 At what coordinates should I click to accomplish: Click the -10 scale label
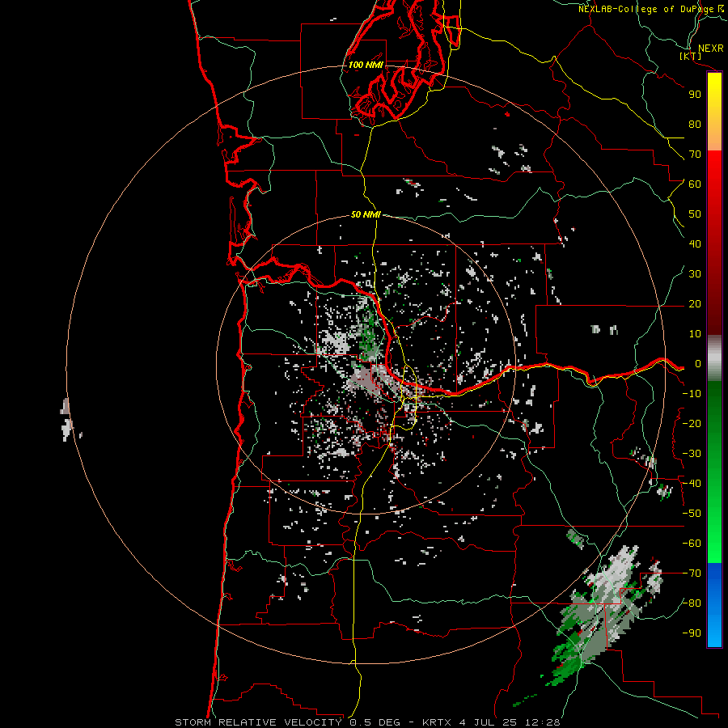click(692, 394)
